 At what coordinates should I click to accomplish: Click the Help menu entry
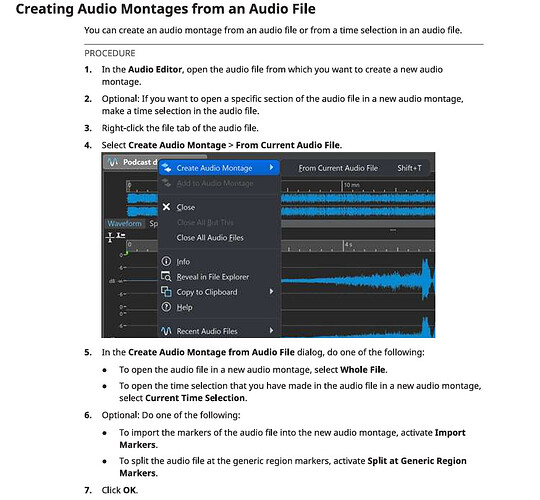[x=219, y=307]
